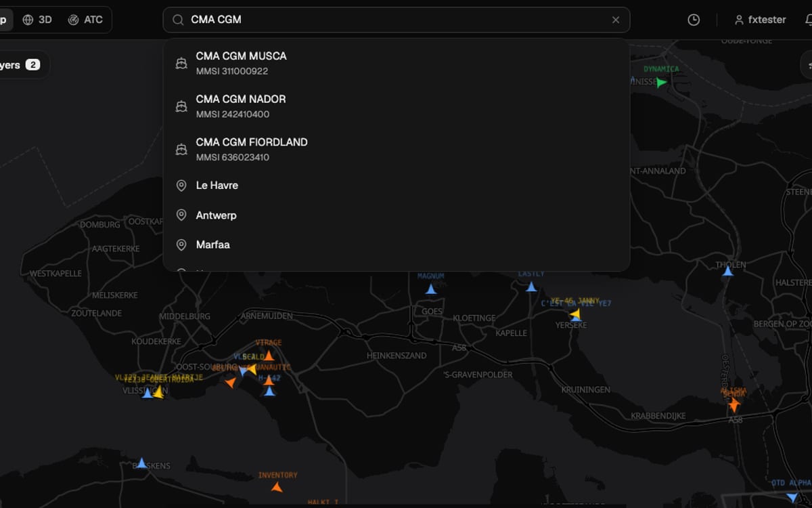Select the blue vessel marker near Tholen

pyautogui.click(x=728, y=272)
